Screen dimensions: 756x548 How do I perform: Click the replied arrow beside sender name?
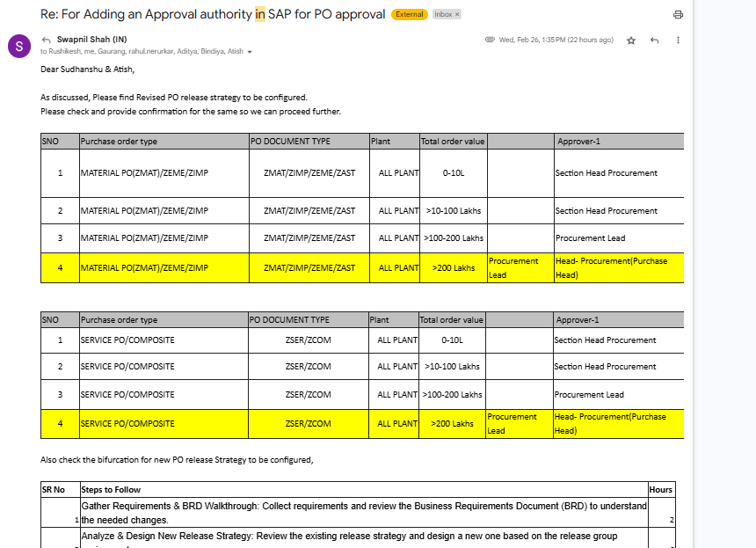[x=46, y=40]
